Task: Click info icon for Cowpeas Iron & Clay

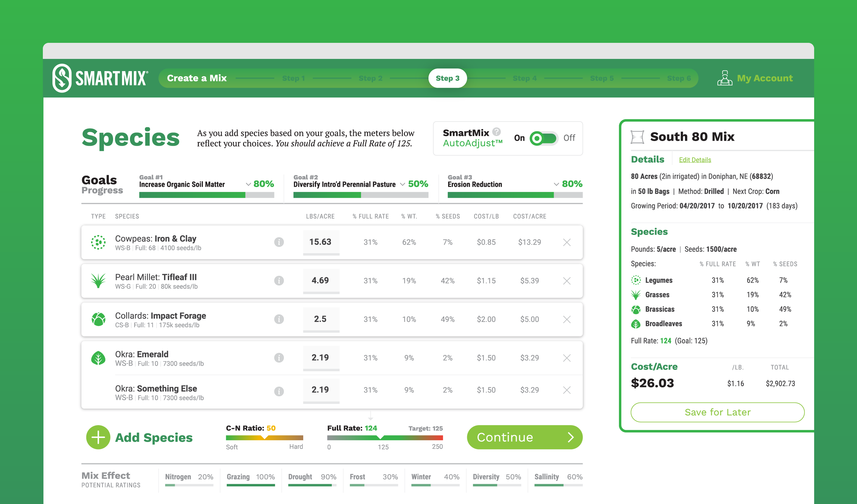Action: coord(279,242)
